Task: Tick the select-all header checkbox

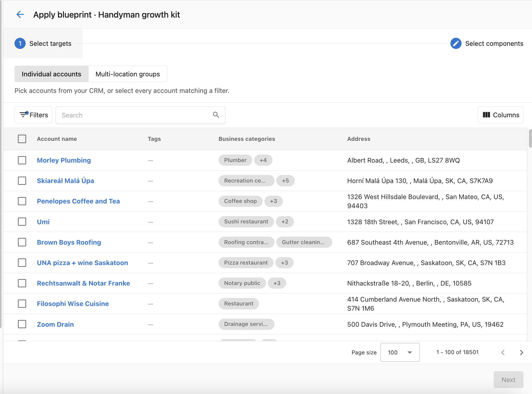Action: [x=22, y=139]
